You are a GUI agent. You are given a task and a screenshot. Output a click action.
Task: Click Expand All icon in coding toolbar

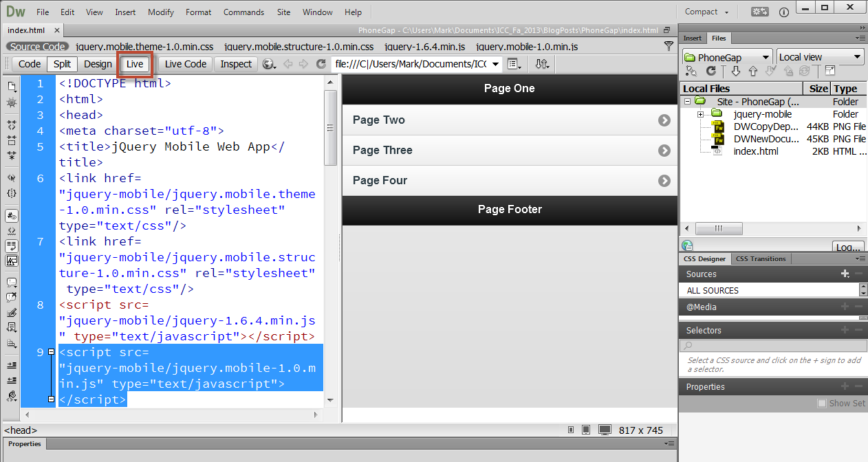12,155
